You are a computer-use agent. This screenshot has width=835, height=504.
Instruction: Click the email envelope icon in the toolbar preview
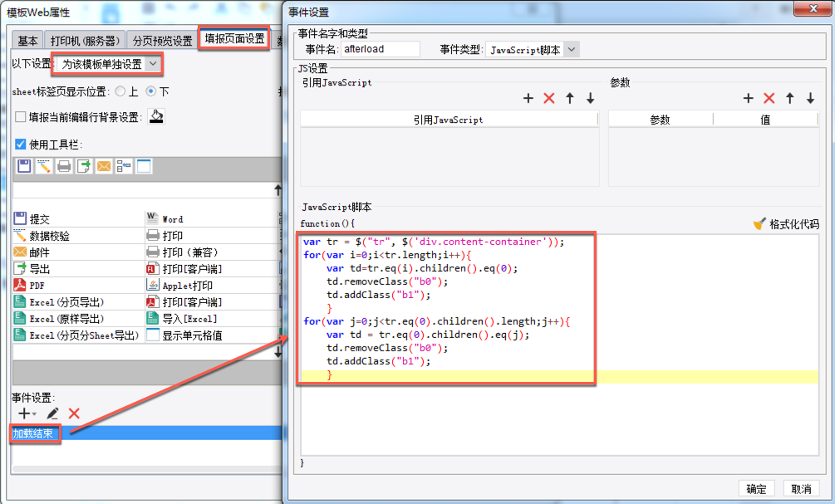[x=104, y=166]
